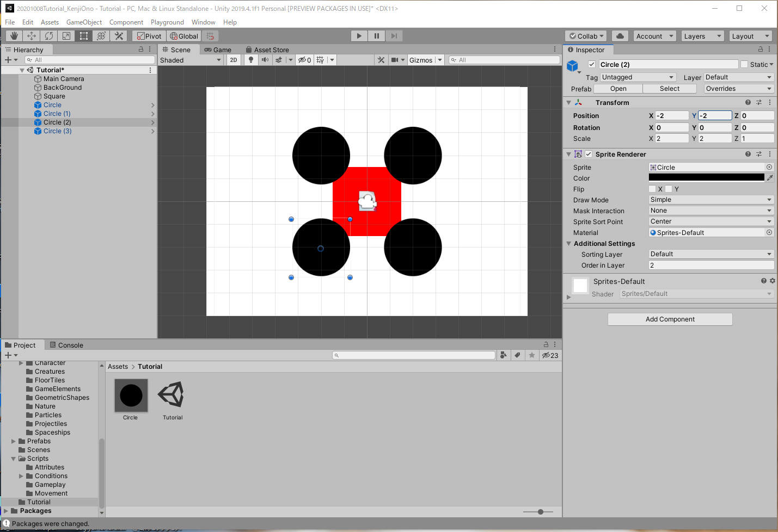Open the Account button
Viewport: 778px width, 532px height.
click(655, 36)
